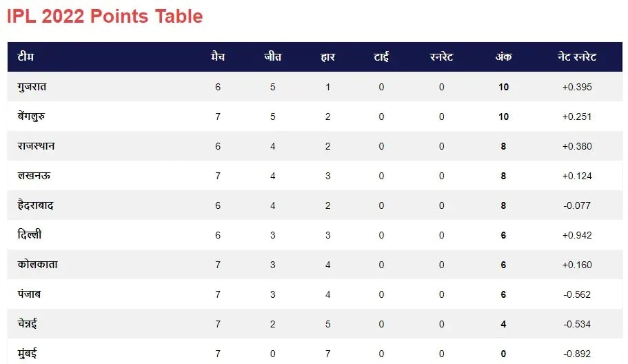This screenshot has width=628, height=364.
Task: Select the दिल्ली team name
Action: click(x=30, y=235)
